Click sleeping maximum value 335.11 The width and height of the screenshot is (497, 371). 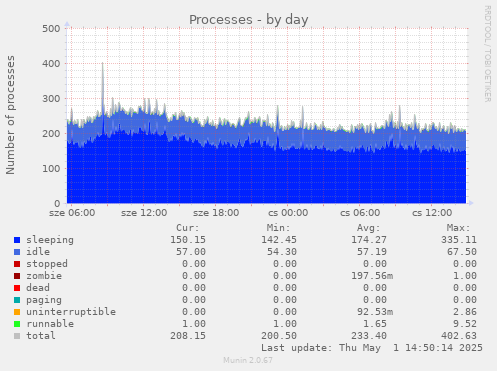pyautogui.click(x=459, y=240)
